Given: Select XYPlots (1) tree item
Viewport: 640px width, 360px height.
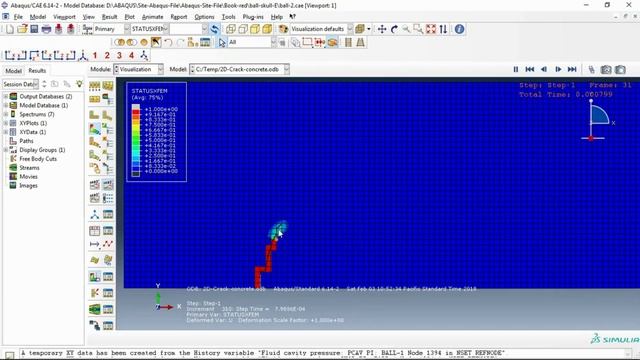Looking at the screenshot, I should pyautogui.click(x=33, y=123).
